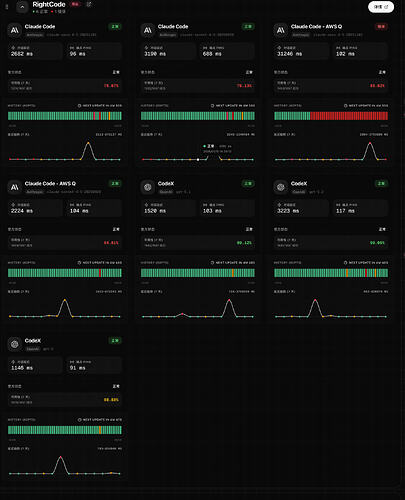This screenshot has width=405, height=500.
Task: Click history bar on the 1520 ms CodeX card
Action: pyautogui.click(x=198, y=273)
